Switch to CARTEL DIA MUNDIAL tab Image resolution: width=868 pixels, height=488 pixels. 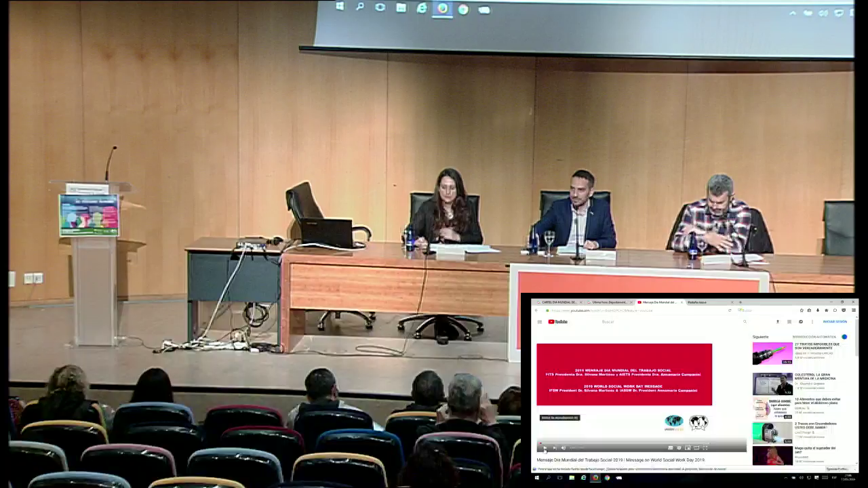559,302
